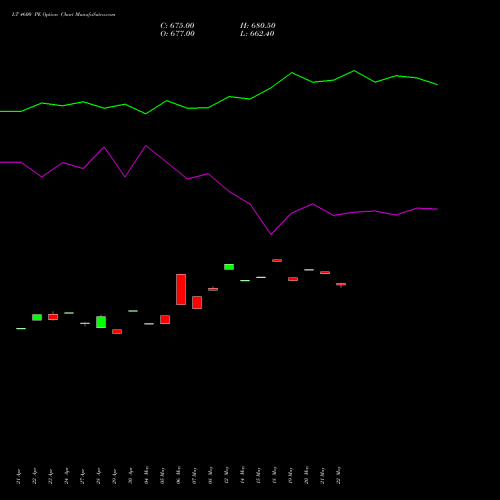This screenshot has height=500, width=500.
Task: Click the 12 May date axis label
Action: [x=227, y=475]
